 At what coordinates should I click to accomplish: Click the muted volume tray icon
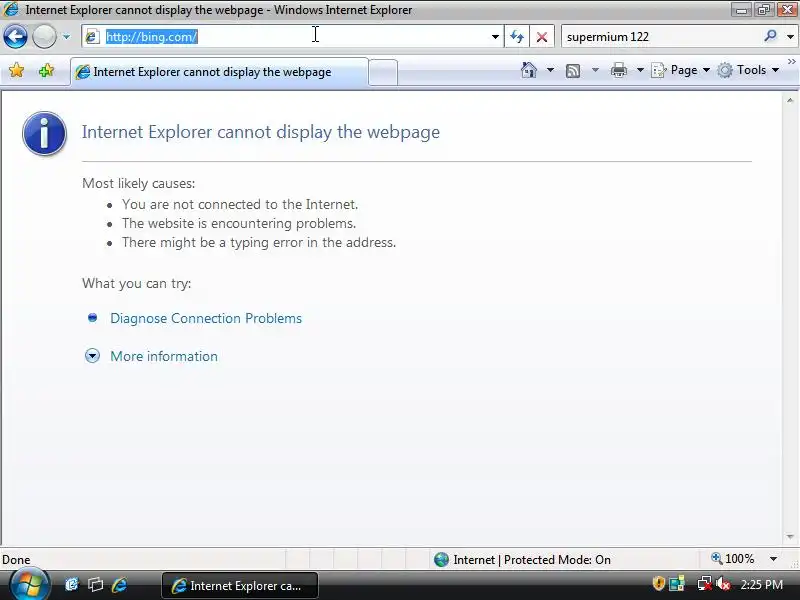723,583
